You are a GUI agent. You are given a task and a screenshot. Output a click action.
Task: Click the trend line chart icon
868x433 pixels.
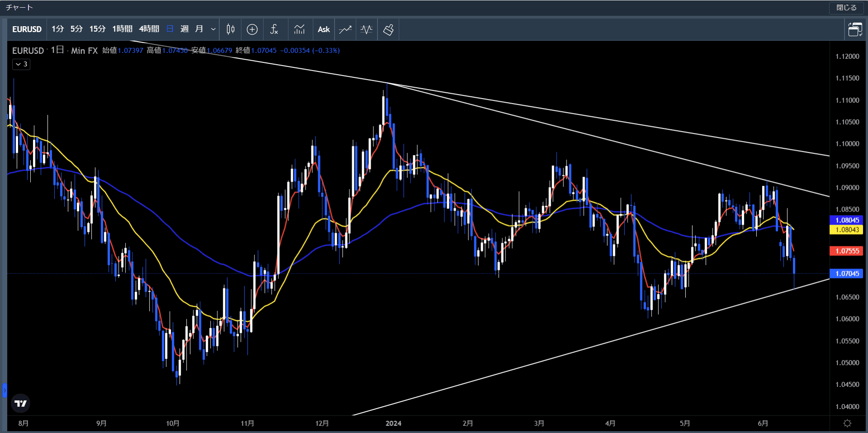pos(345,29)
